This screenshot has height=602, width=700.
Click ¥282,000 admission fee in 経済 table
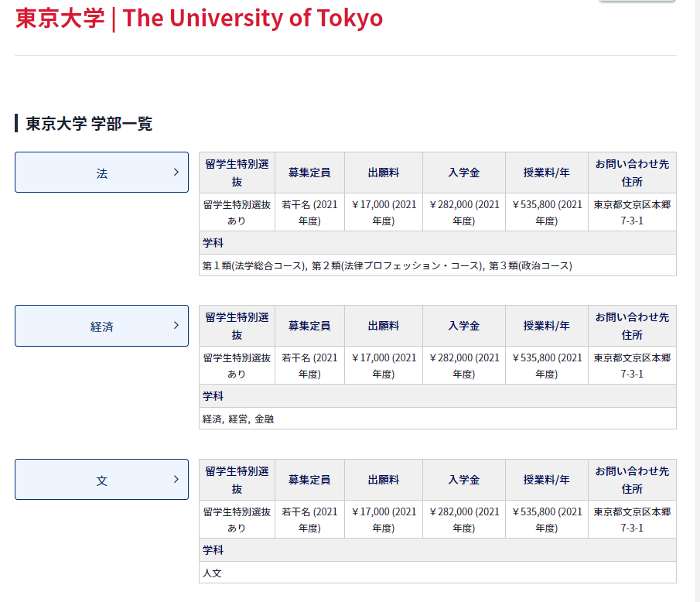pyautogui.click(x=464, y=366)
